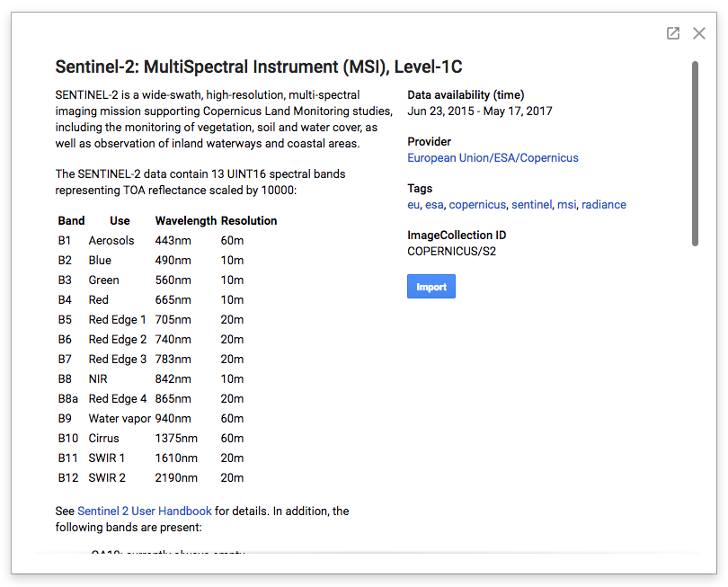Follow the 'msi' tag link
728x587 pixels.
566,205
